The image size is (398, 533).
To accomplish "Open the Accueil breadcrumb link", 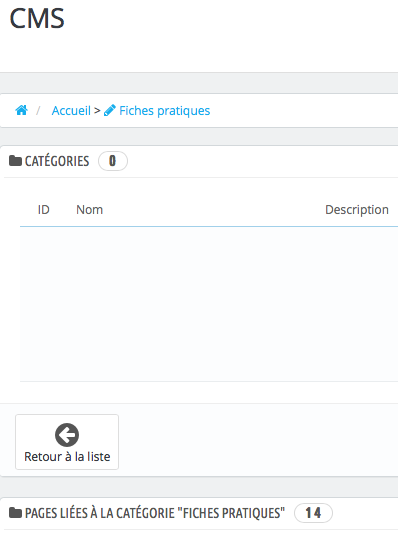I will pos(71,110).
